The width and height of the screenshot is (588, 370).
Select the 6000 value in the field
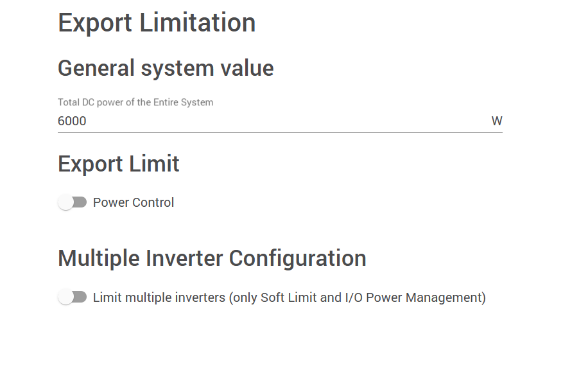(72, 121)
